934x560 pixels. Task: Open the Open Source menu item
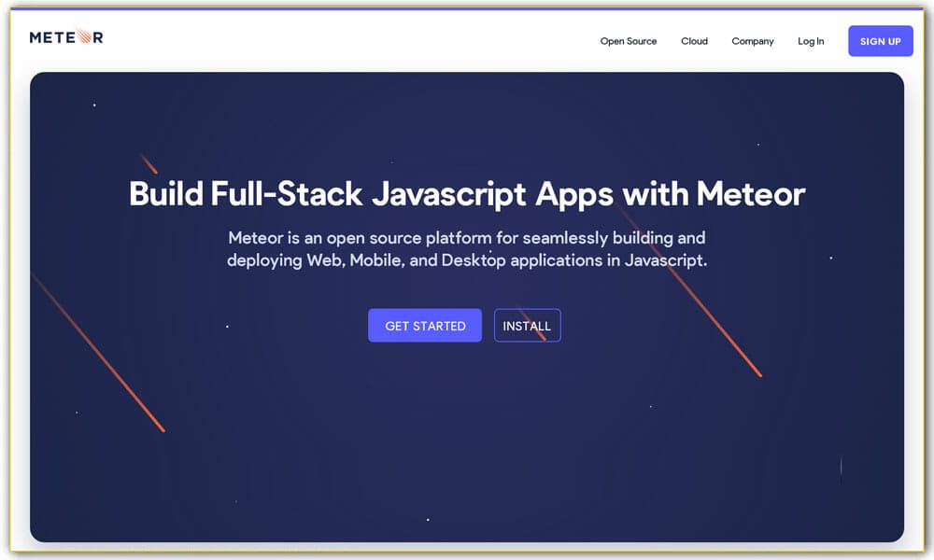[x=628, y=41]
